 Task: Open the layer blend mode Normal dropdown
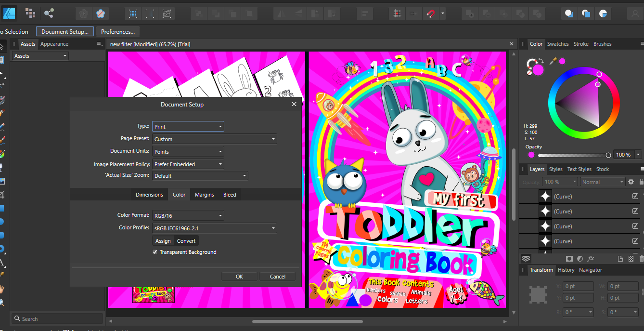tap(602, 182)
